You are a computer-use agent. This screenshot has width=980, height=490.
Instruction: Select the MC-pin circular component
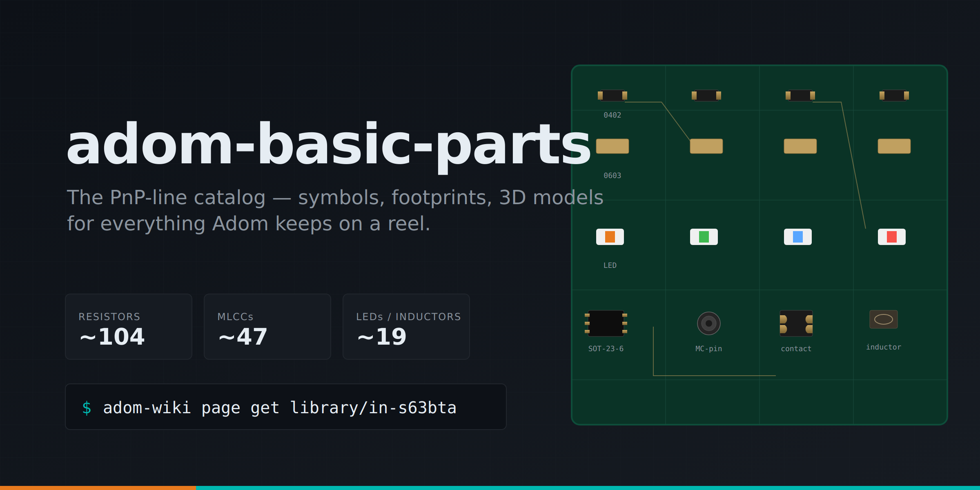[709, 323]
